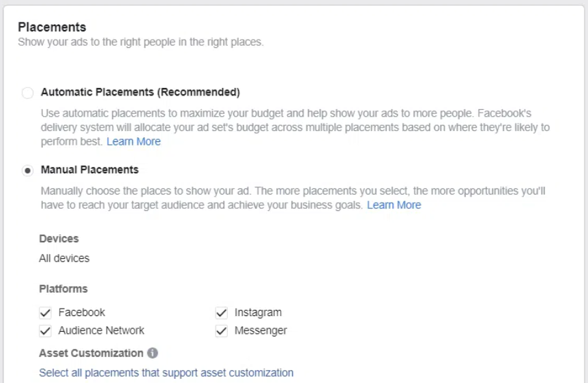
Task: Uncheck the Instagram platform checkbox
Action: click(221, 313)
